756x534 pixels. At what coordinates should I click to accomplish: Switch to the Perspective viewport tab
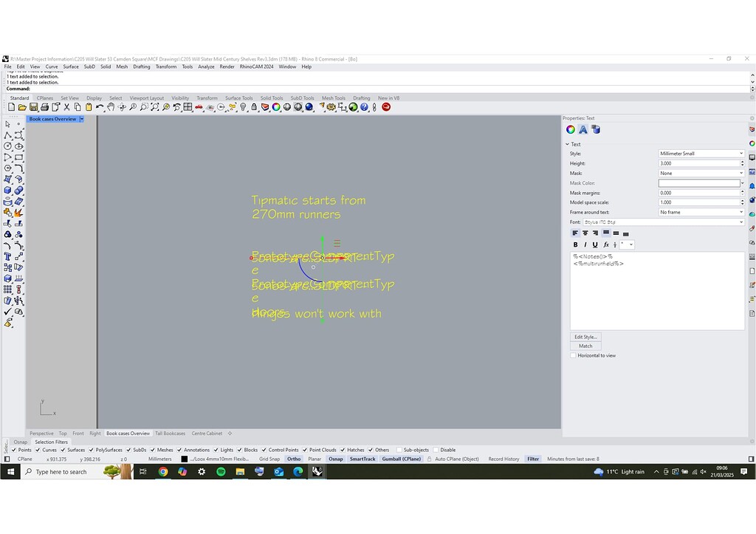tap(41, 434)
